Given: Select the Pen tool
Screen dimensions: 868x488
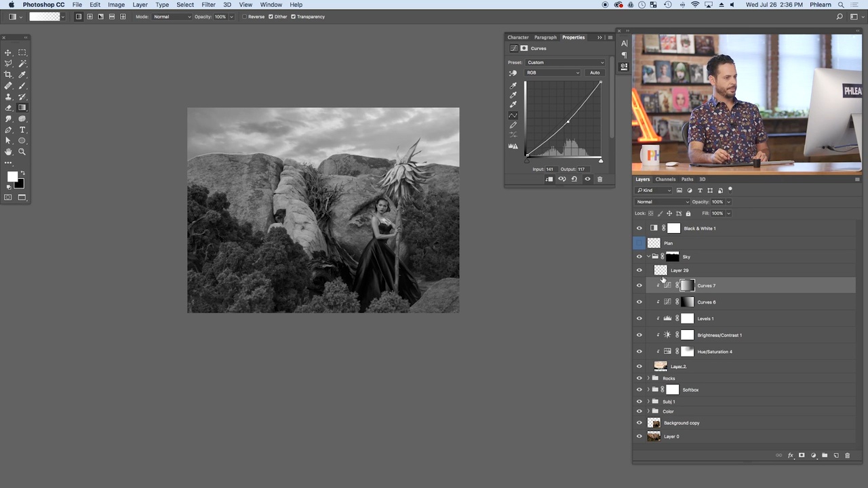Looking at the screenshot, I should 8,129.
